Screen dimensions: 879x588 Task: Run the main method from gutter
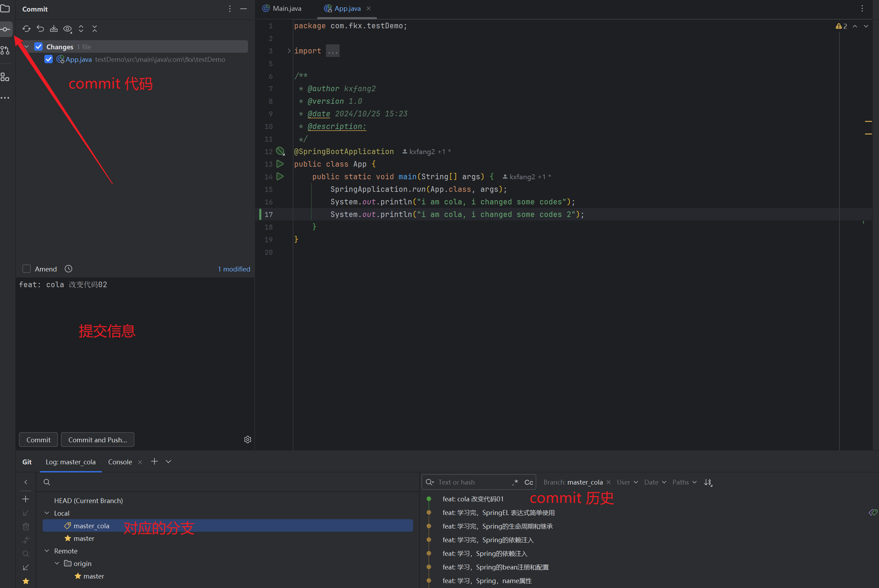280,176
